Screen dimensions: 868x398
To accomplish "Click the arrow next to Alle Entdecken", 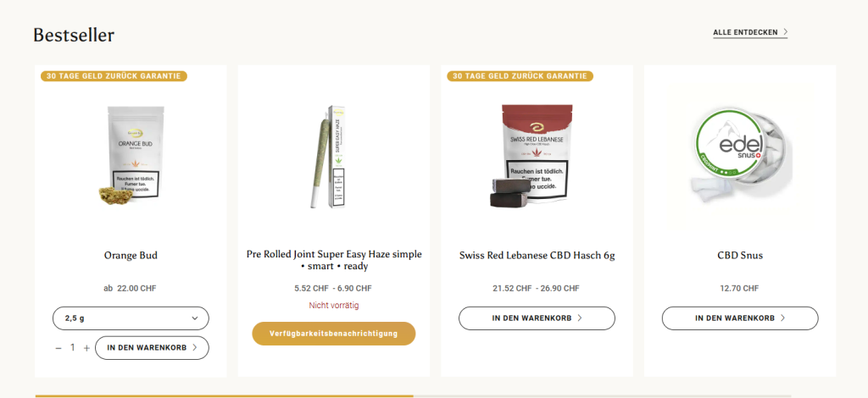I will 786,32.
